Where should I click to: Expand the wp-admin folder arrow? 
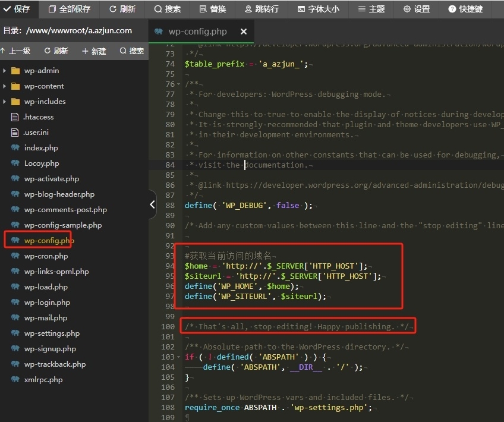pos(4,70)
